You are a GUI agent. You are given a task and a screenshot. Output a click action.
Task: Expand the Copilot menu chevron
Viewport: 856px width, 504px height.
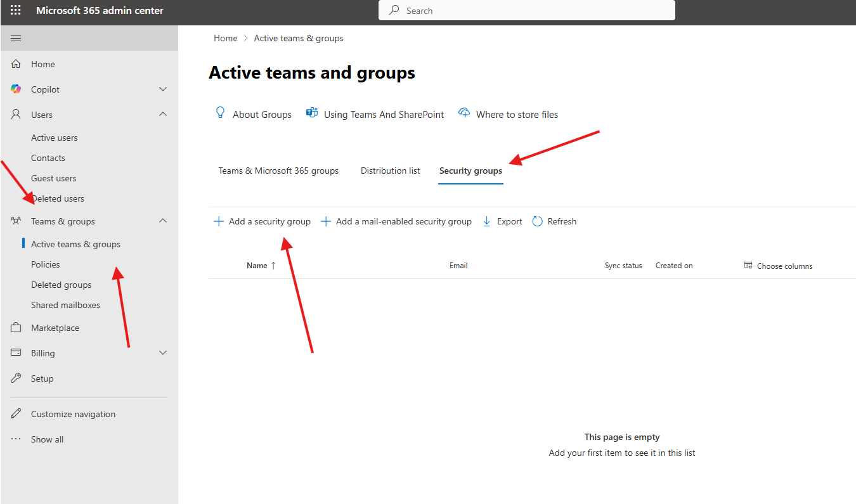pos(163,89)
